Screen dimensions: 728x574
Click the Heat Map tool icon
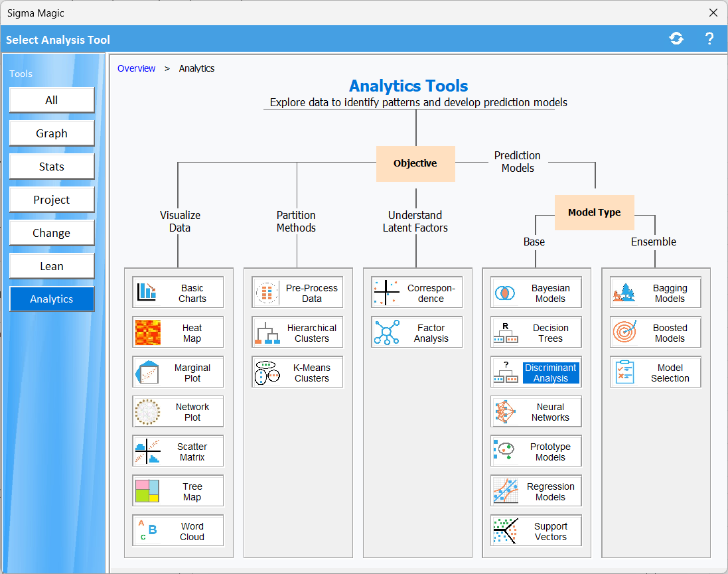pyautogui.click(x=148, y=332)
